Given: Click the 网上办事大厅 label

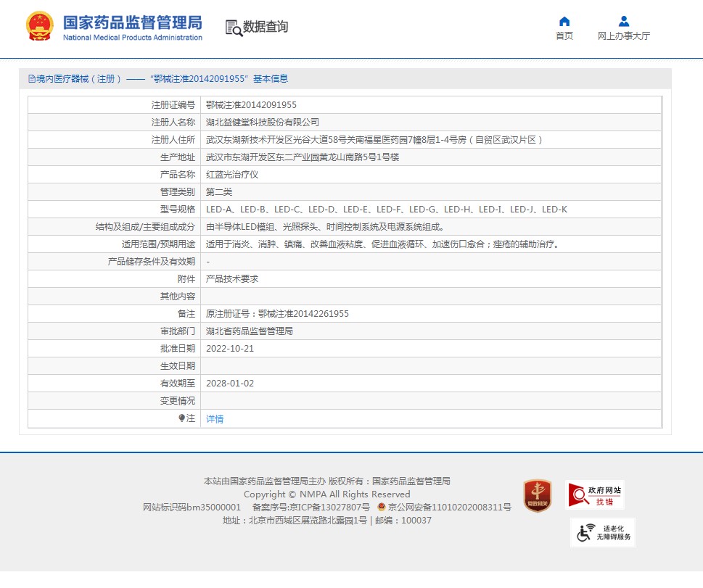Looking at the screenshot, I should pyautogui.click(x=624, y=36).
